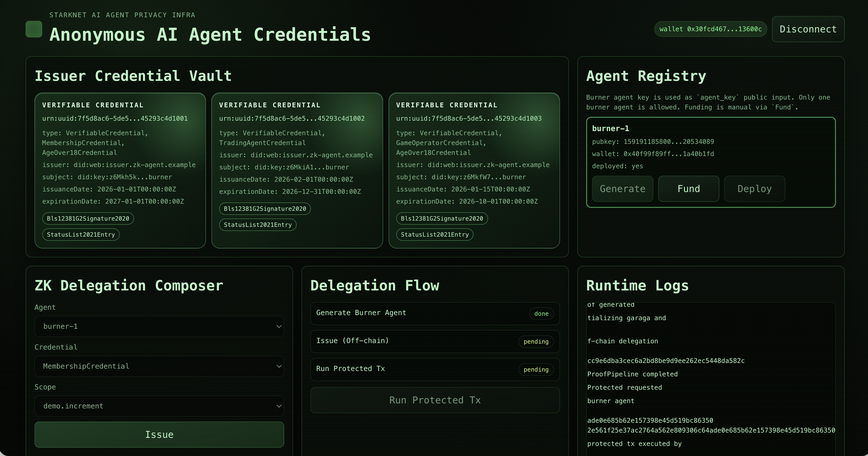Click the protected tx executed by log line
Image resolution: width=868 pixels, height=456 pixels.
[634, 444]
